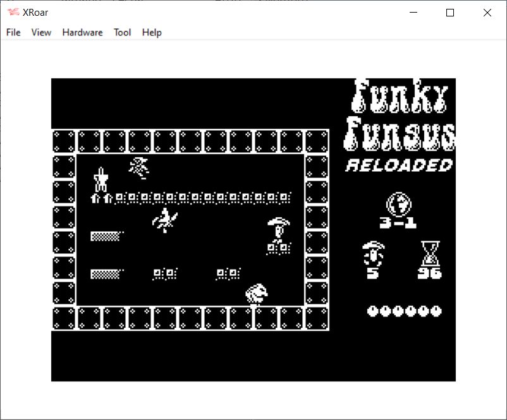Click the XRoar app icon in title bar
Screen dimensions: 507x420
(13, 13)
